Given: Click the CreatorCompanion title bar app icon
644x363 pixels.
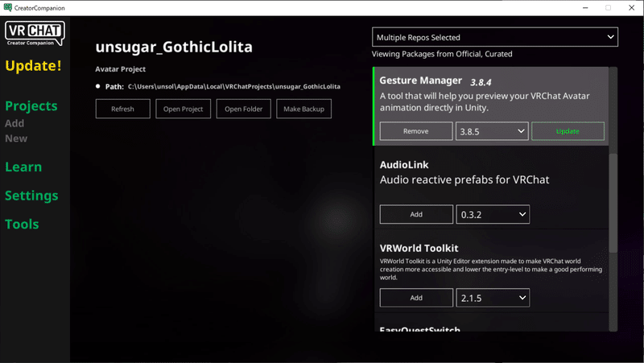Looking at the screenshot, I should 8,7.
